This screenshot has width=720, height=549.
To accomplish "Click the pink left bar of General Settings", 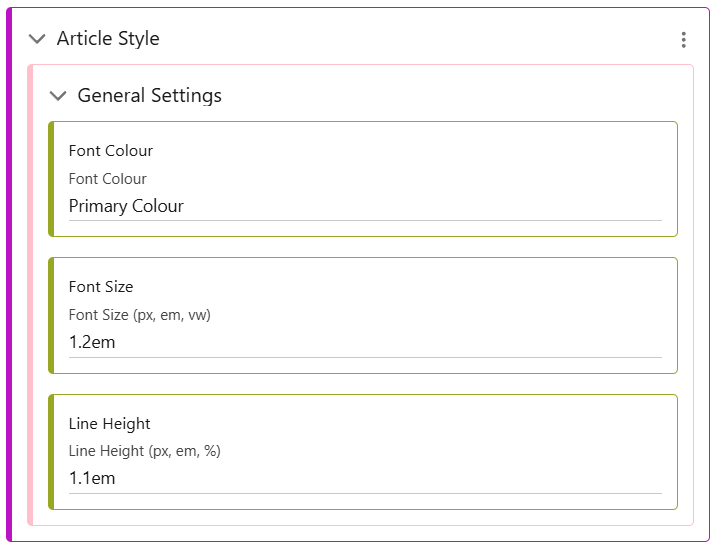I will click(30, 300).
